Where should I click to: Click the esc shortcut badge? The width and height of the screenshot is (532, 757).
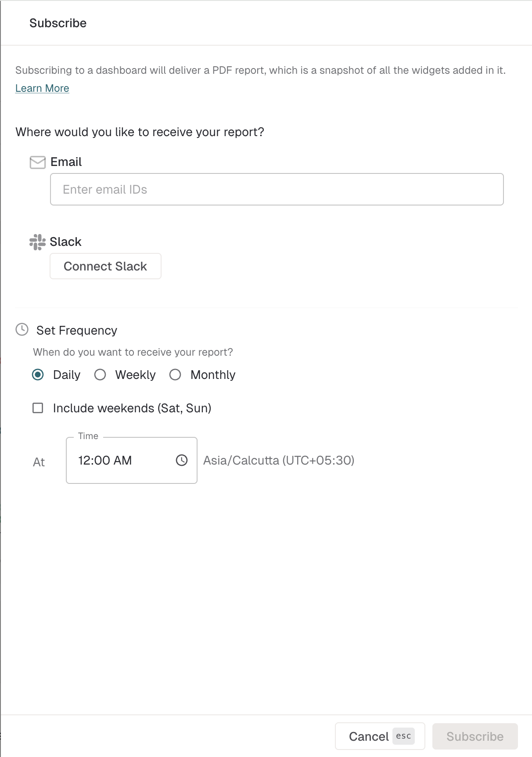tap(403, 736)
